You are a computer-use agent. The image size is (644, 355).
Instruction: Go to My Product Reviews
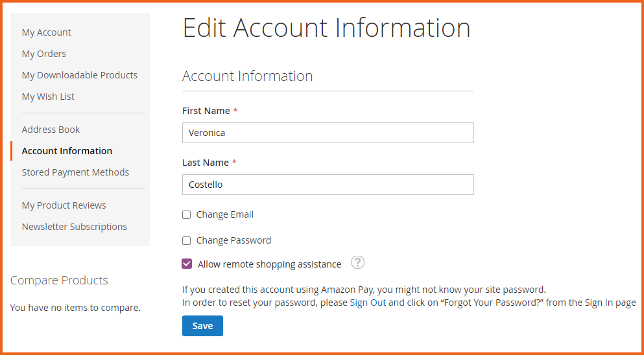pyautogui.click(x=64, y=205)
